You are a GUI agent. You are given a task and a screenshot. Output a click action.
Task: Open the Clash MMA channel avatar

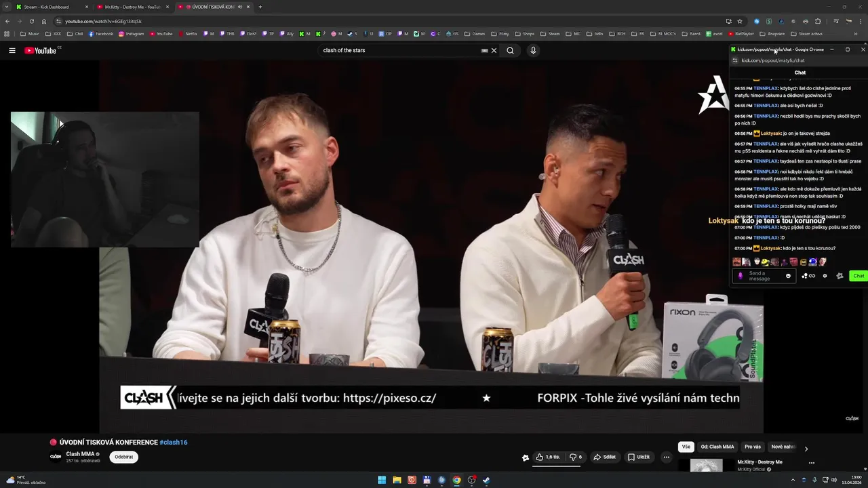(x=56, y=457)
